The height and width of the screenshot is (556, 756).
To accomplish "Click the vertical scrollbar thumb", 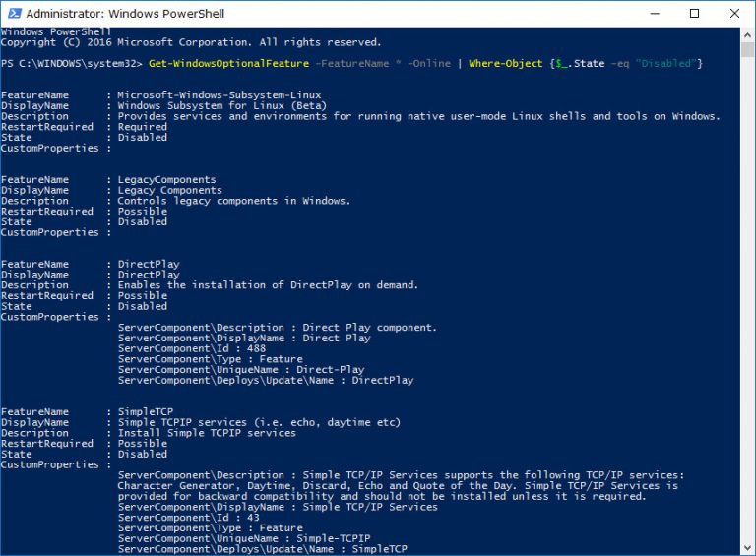I will [x=747, y=49].
